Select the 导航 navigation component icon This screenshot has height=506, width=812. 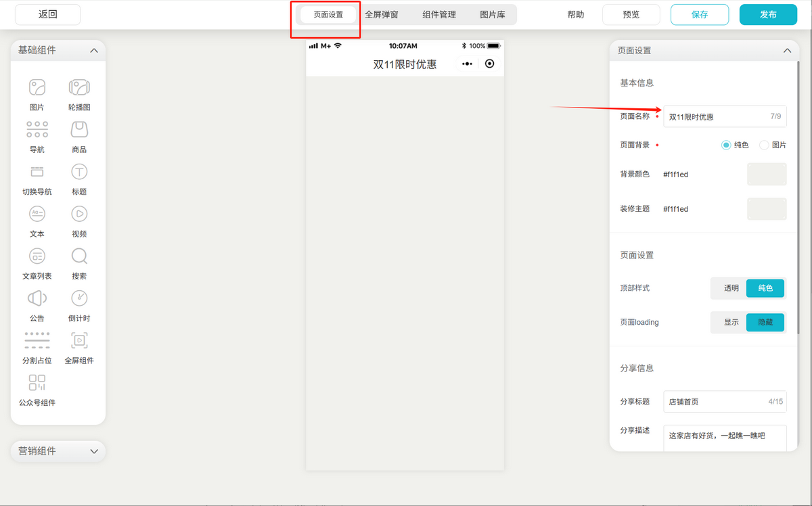click(37, 130)
